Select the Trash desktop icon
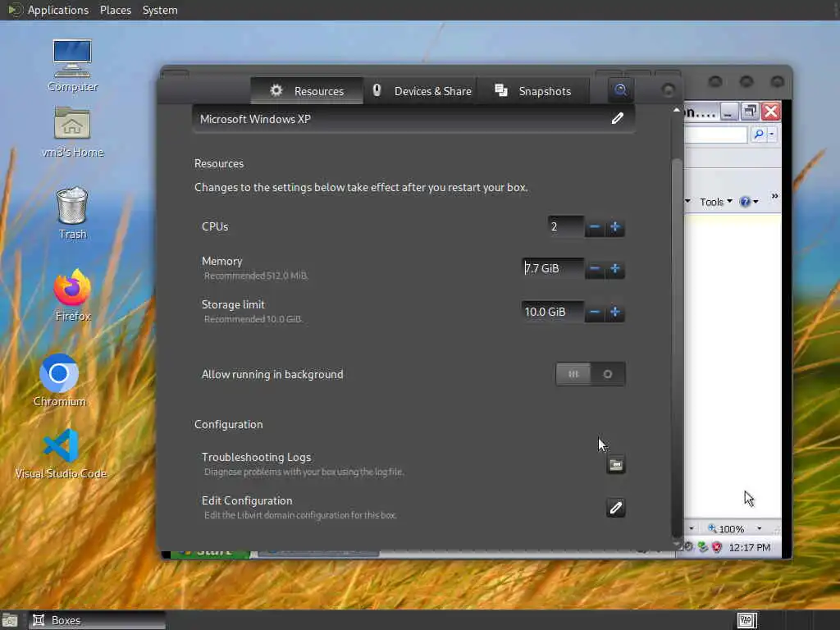 point(72,212)
